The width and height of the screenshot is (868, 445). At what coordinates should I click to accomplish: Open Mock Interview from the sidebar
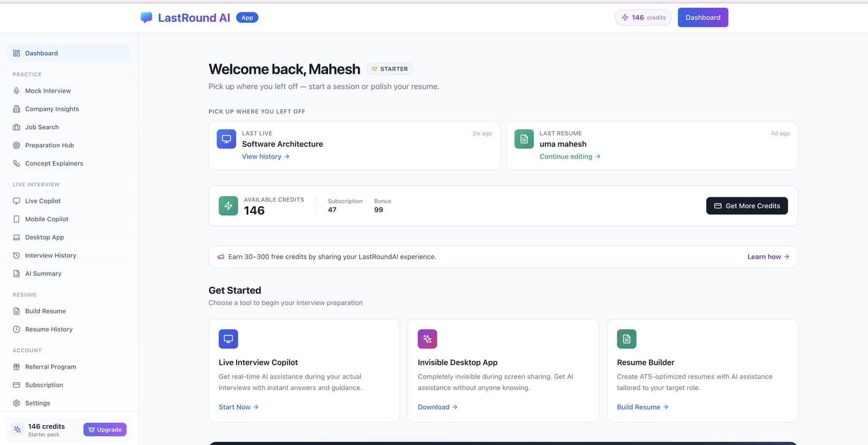coord(68,91)
